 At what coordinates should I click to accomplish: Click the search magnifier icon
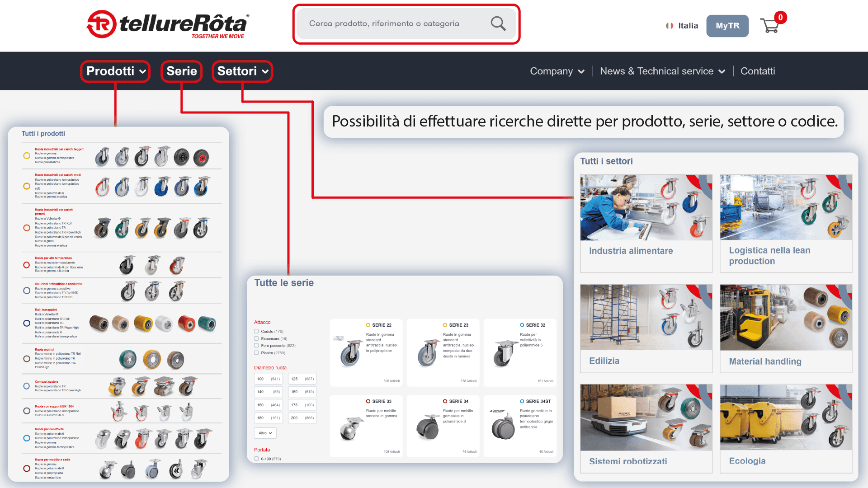click(498, 23)
